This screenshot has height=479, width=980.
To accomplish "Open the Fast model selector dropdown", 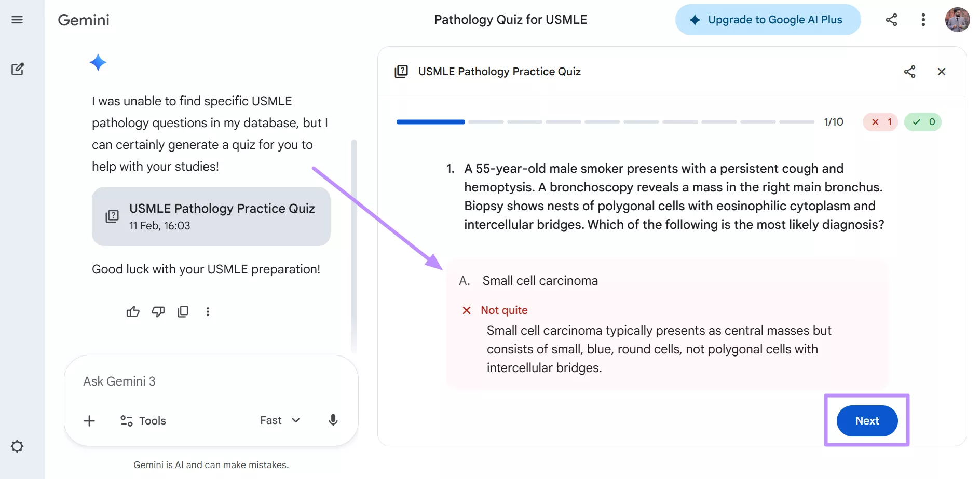I will point(279,420).
